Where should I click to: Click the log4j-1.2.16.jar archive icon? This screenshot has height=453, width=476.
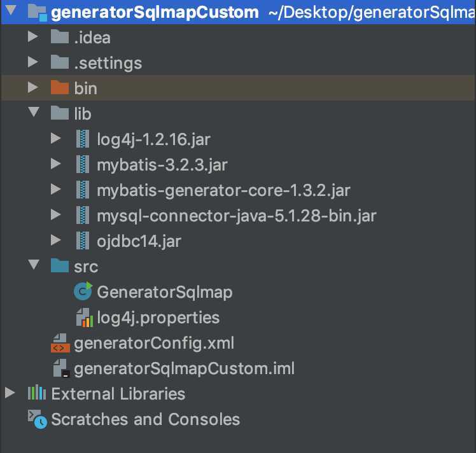tap(83, 139)
